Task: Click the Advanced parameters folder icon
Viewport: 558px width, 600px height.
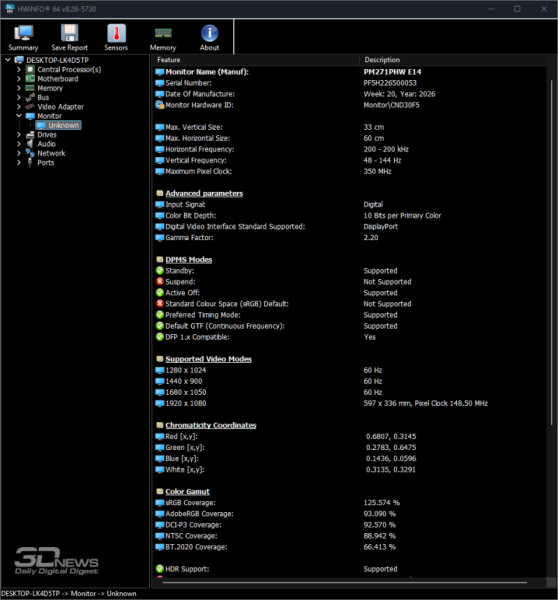Action: 160,193
